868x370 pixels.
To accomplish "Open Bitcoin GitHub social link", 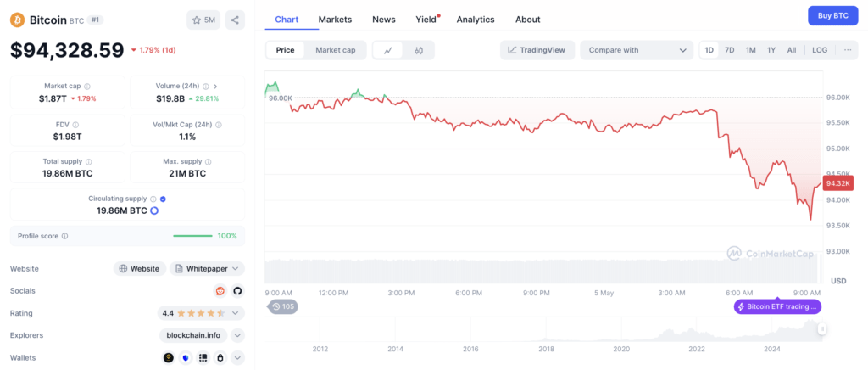I will (237, 291).
